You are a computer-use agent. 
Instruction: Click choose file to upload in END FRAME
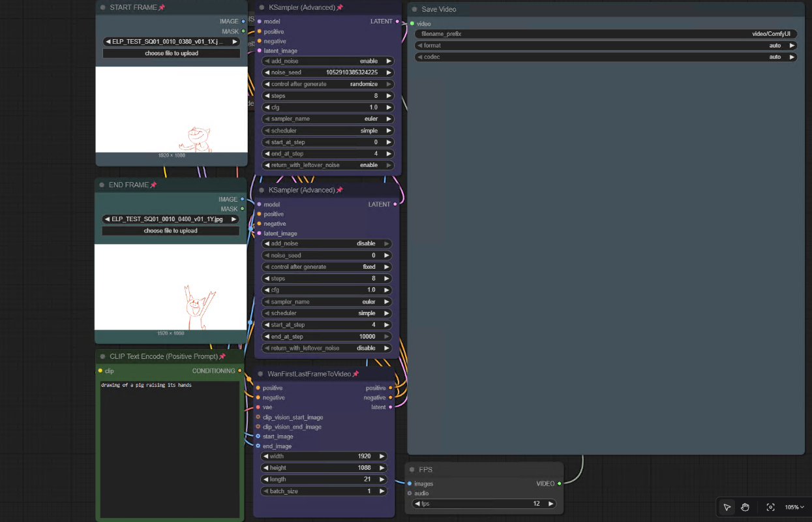pos(171,231)
